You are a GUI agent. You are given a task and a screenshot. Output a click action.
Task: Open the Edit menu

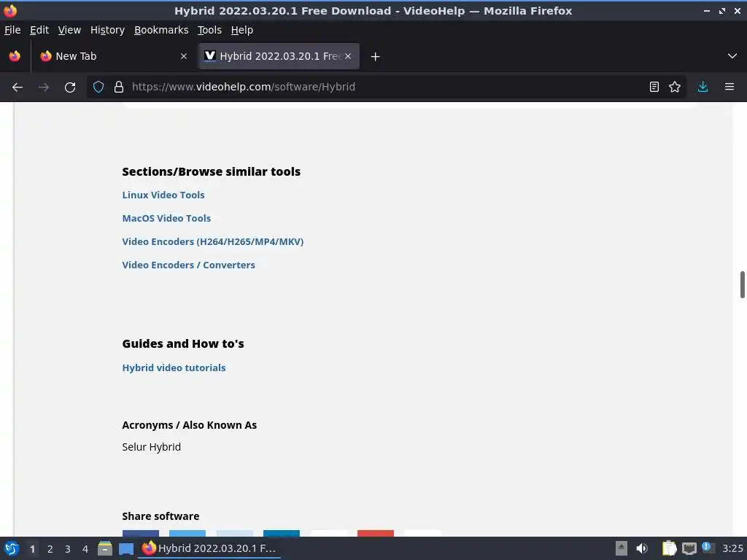coord(39,30)
